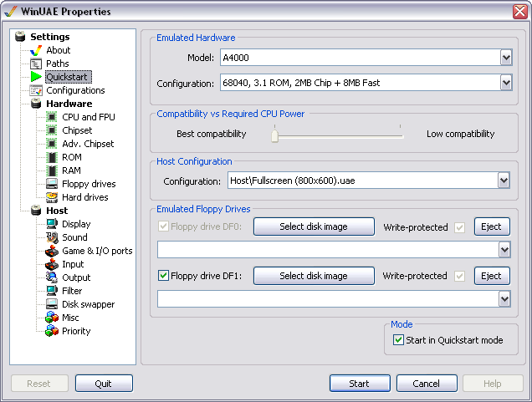Click the Filter monitor icon
532x402 pixels.
click(52, 291)
